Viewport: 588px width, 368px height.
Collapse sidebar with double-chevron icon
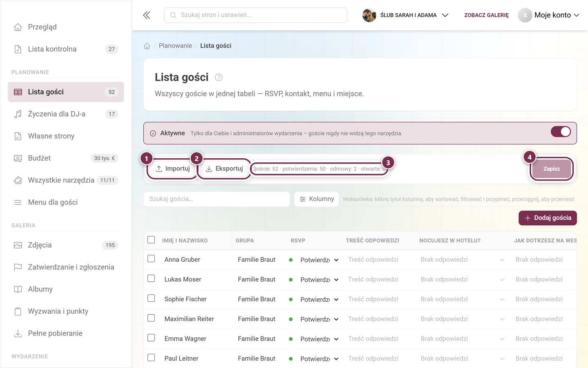pos(147,15)
